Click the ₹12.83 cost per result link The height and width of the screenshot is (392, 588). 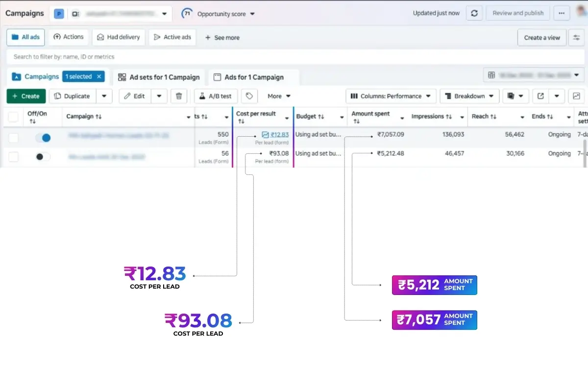[x=279, y=134]
